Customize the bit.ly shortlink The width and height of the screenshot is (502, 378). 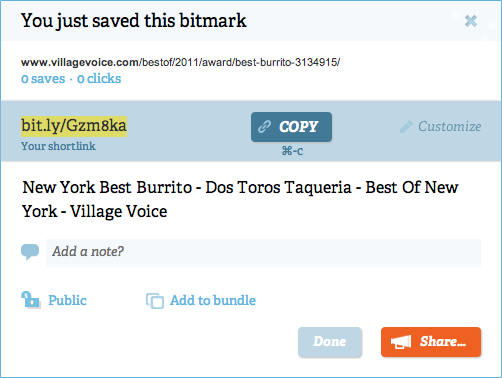[x=449, y=126]
